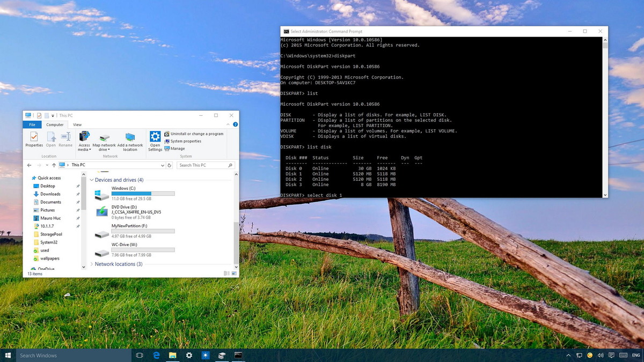644x362 pixels.
Task: Click Command Prompt scrollbar down arrow
Action: point(605,195)
